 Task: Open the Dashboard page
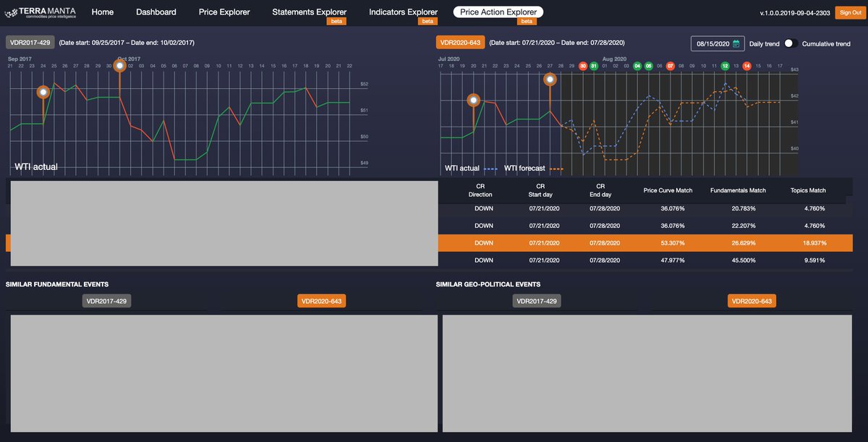click(x=156, y=12)
